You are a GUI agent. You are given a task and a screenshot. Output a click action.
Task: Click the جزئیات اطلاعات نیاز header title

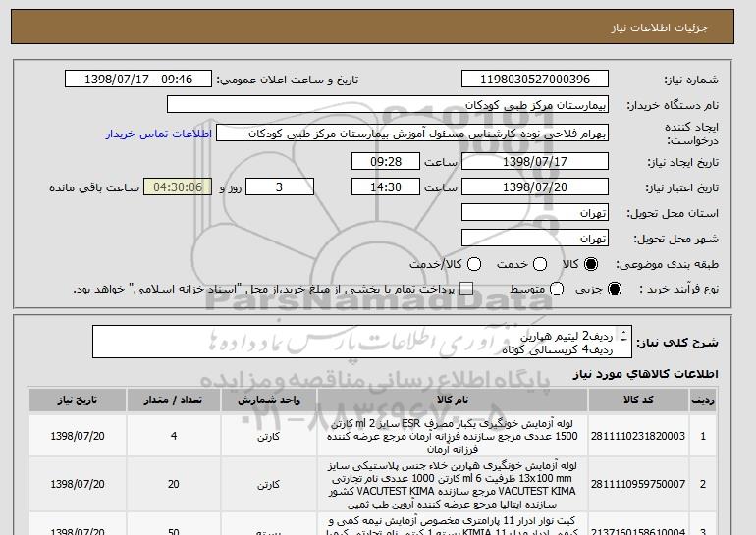pos(659,27)
